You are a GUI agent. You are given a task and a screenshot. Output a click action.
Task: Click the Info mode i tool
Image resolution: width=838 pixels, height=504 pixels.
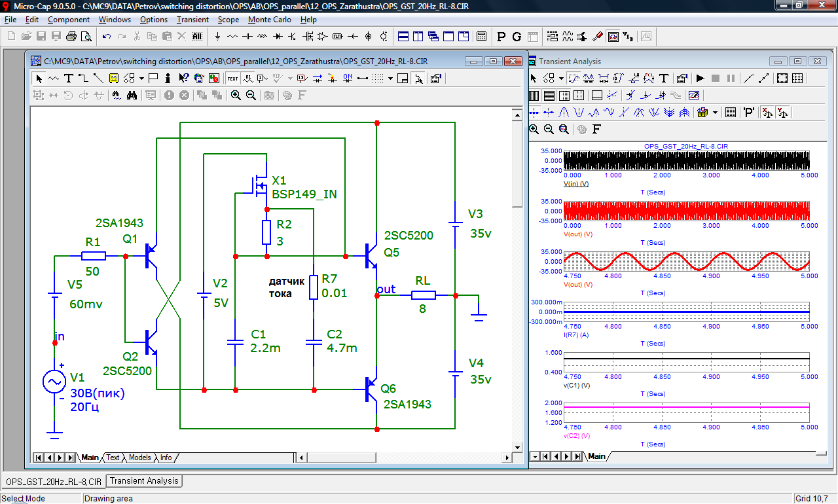[x=168, y=79]
